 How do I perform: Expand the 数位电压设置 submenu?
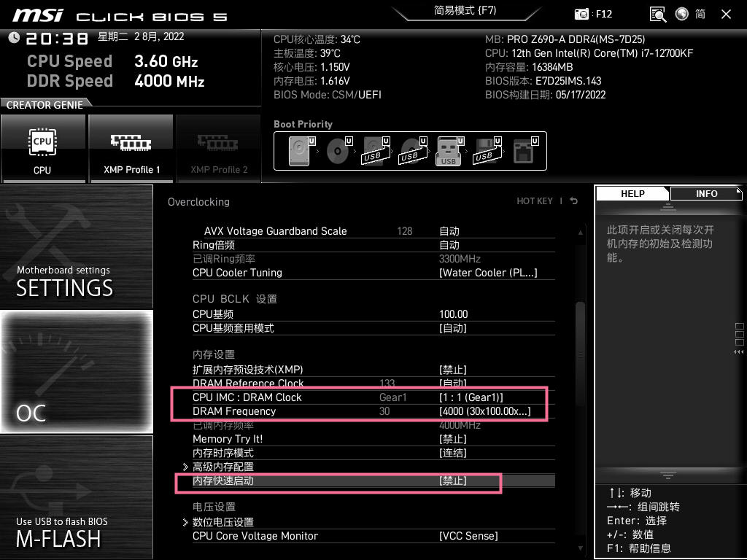pos(222,522)
